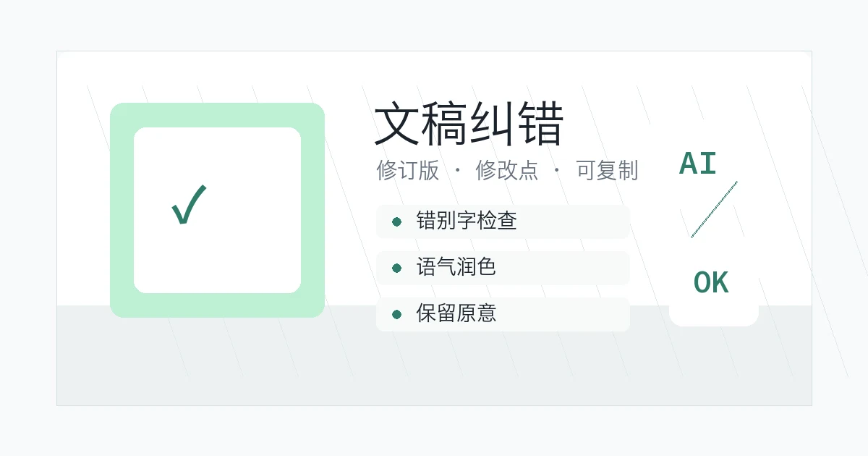Select the 保留原意 feature pill
The height and width of the screenshot is (456, 868).
pos(503,314)
